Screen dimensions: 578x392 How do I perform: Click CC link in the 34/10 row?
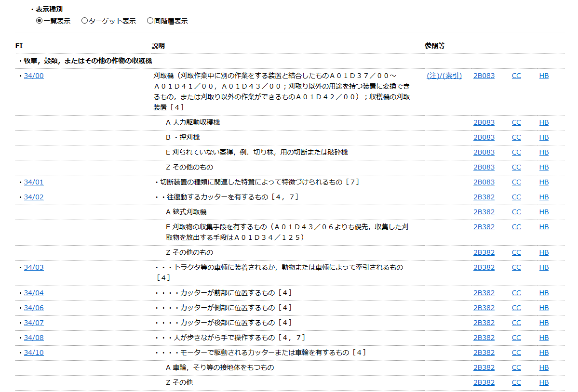point(516,352)
